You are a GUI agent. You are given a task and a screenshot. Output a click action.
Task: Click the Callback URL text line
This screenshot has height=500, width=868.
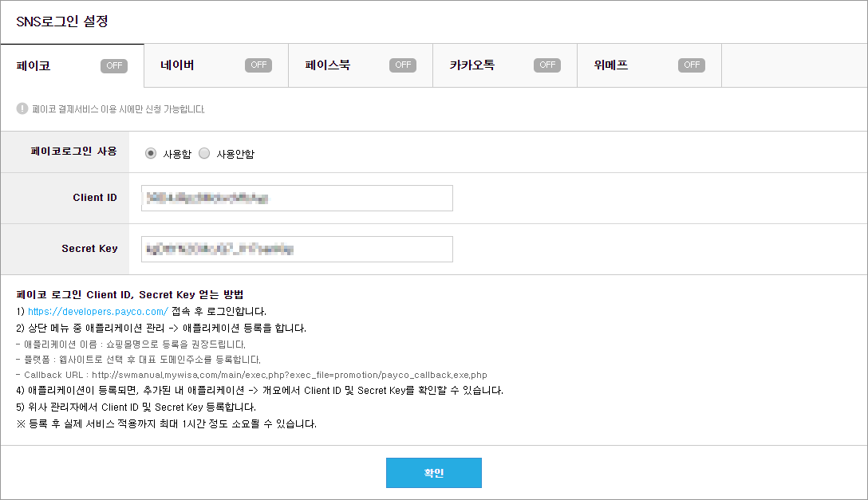coord(251,375)
